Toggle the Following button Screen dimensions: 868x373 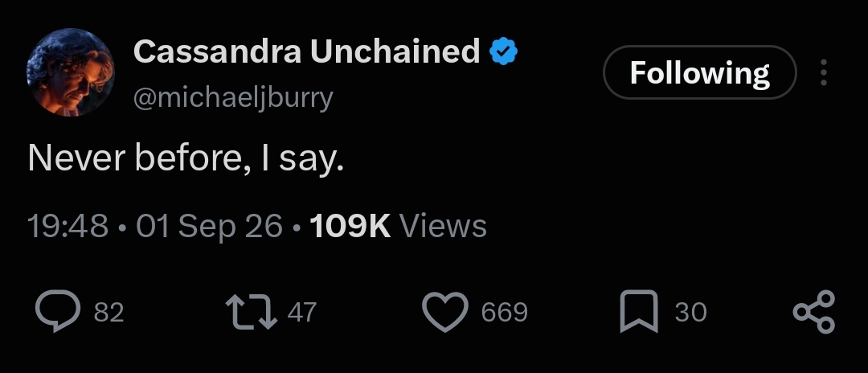(700, 72)
